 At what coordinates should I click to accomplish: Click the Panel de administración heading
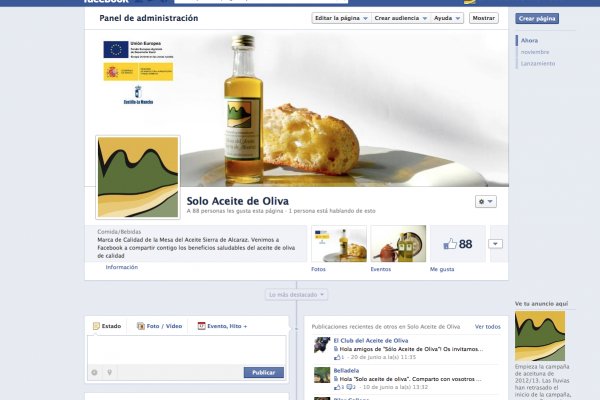(148, 18)
